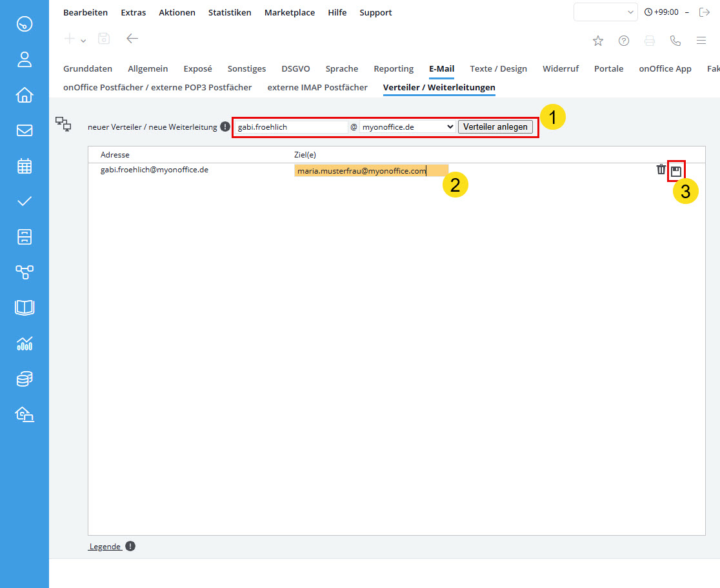Expand the arrow beside the plus icon
Image resolution: width=720 pixels, height=588 pixels.
tap(83, 41)
